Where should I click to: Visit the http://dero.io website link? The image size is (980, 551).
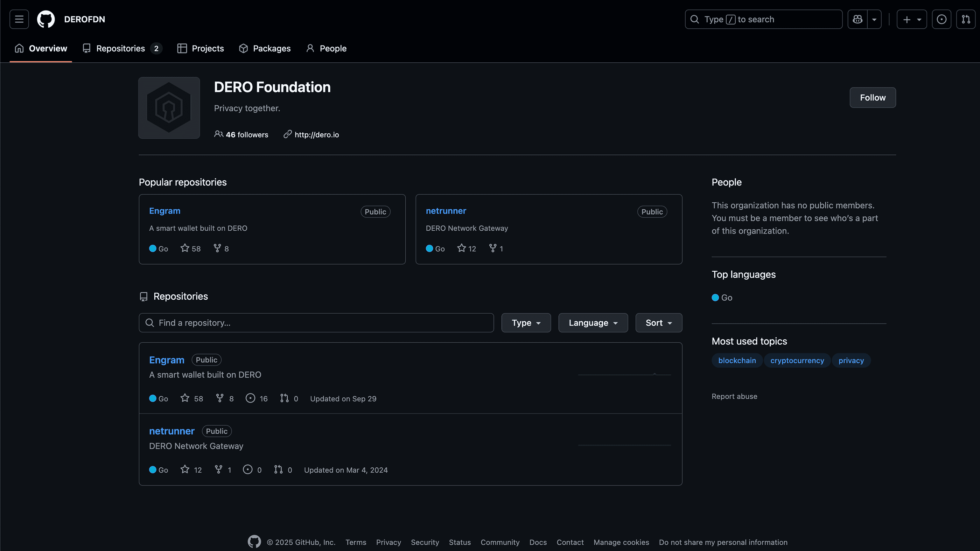click(x=317, y=134)
